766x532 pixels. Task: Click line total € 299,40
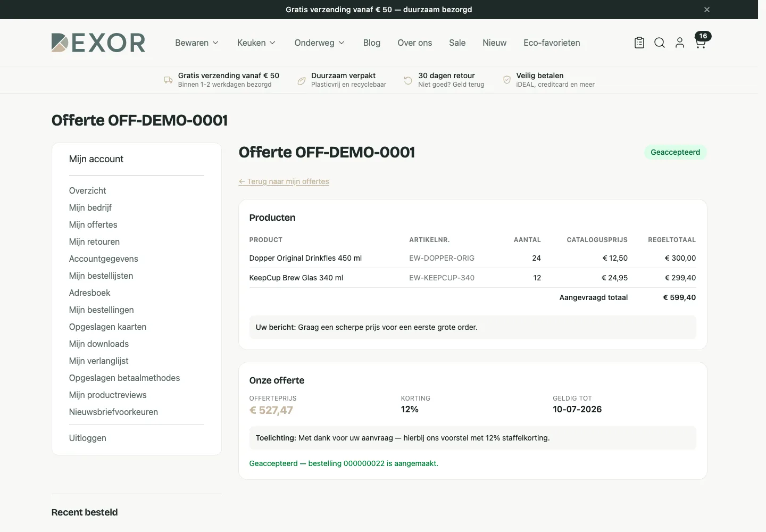pos(680,278)
